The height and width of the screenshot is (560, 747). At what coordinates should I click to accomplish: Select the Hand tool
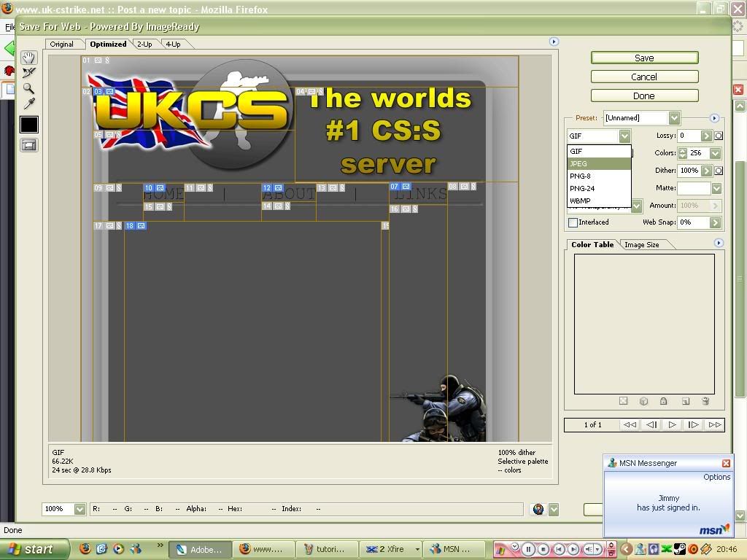28,58
